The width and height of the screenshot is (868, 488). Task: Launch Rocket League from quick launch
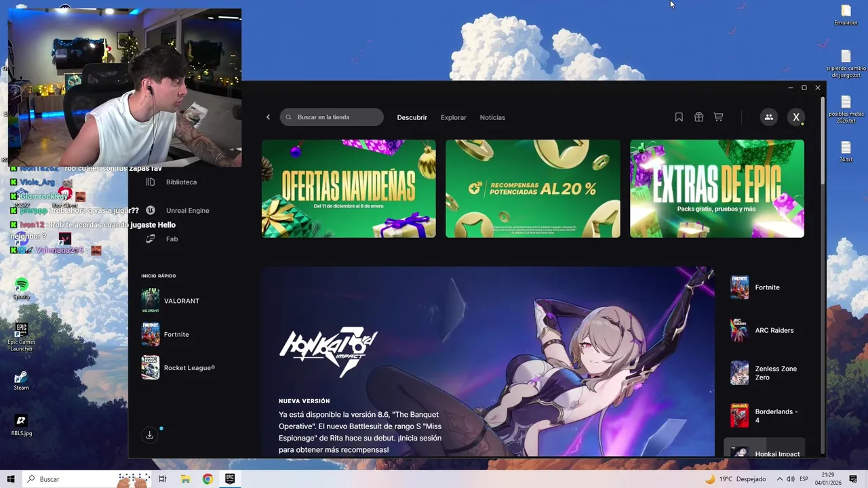click(x=180, y=368)
